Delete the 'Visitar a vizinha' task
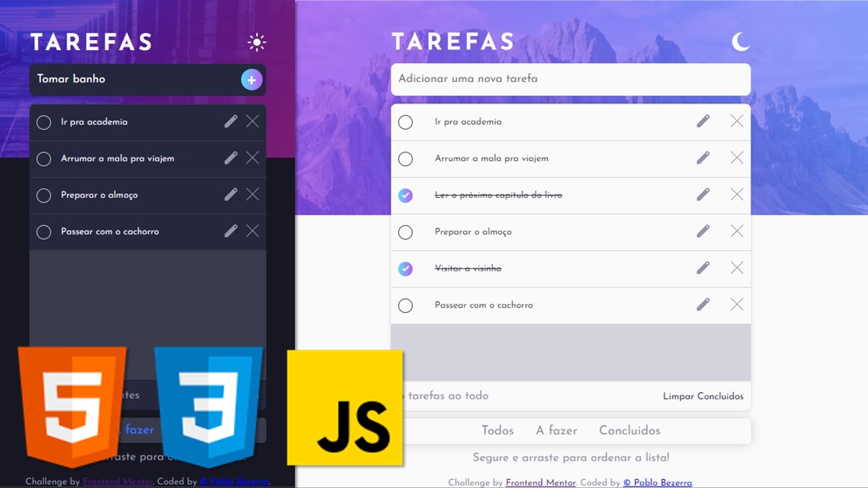868x488 pixels. pyautogui.click(x=737, y=268)
